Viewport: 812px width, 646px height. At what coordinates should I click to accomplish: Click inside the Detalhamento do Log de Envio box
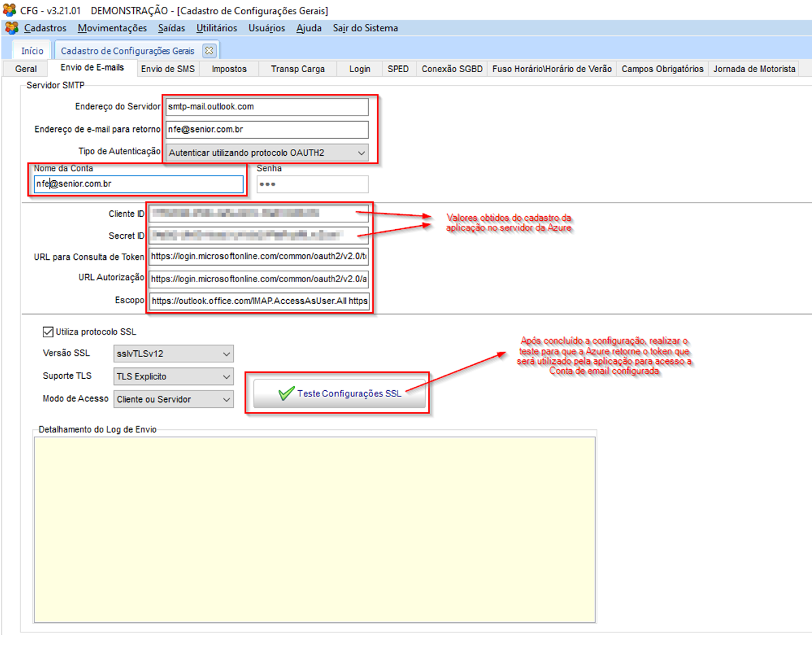315,530
